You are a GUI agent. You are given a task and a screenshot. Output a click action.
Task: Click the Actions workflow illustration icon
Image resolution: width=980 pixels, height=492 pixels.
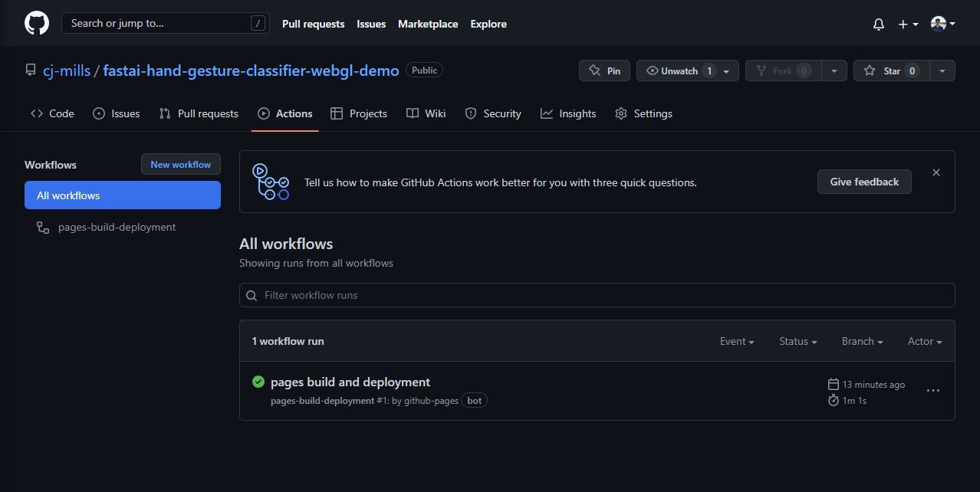click(271, 182)
